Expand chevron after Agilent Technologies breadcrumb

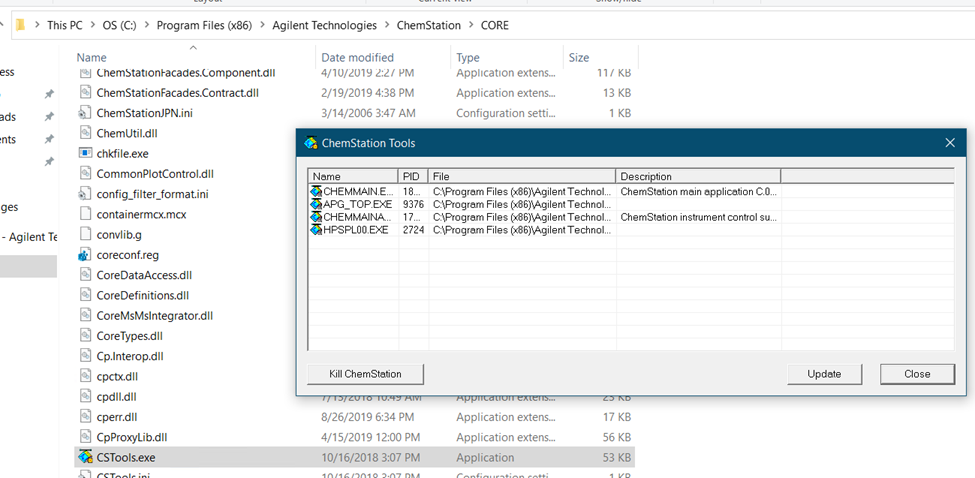click(x=387, y=25)
